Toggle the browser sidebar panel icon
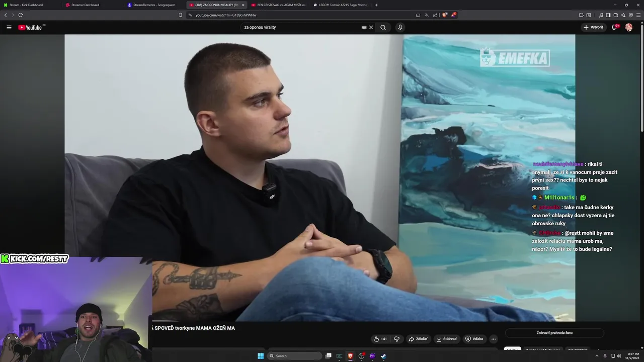The height and width of the screenshot is (362, 644). [608, 15]
